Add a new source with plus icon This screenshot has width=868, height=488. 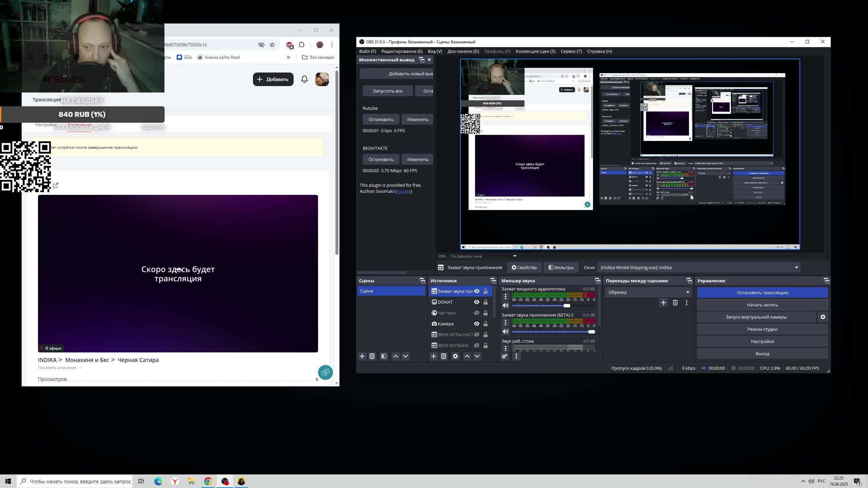click(x=433, y=356)
